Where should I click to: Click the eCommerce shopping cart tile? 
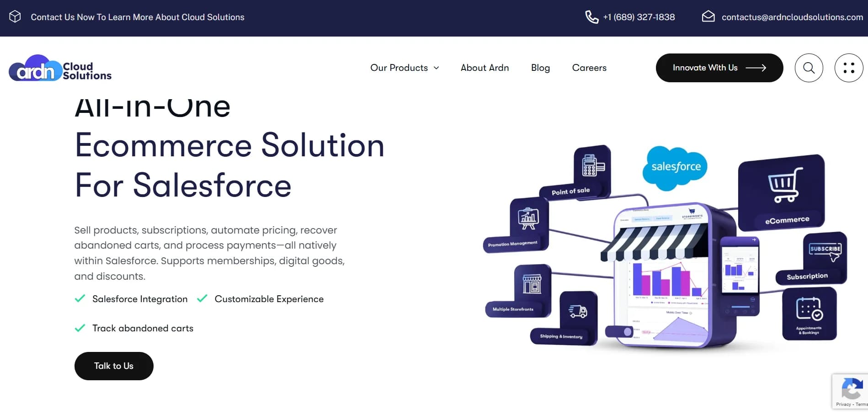coord(783,192)
